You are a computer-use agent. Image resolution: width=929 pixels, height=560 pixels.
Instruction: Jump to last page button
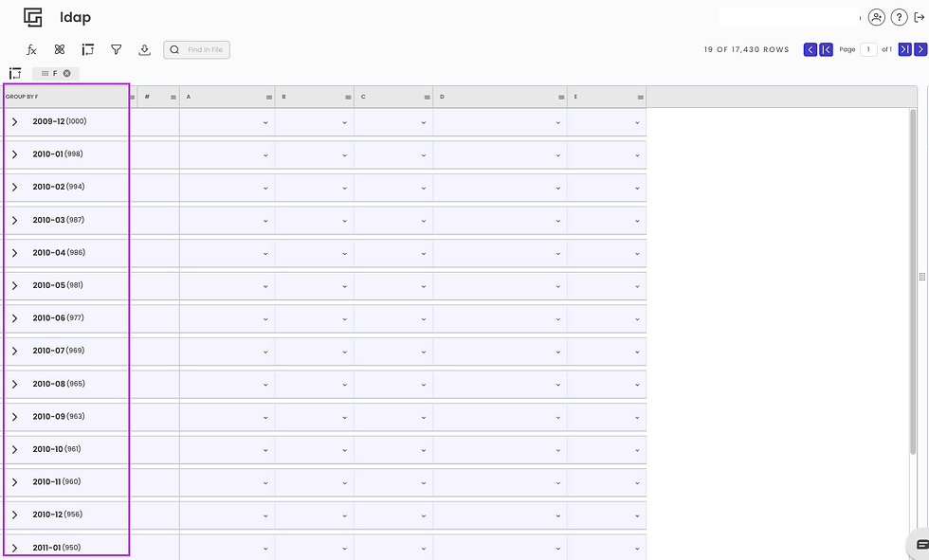[904, 49]
